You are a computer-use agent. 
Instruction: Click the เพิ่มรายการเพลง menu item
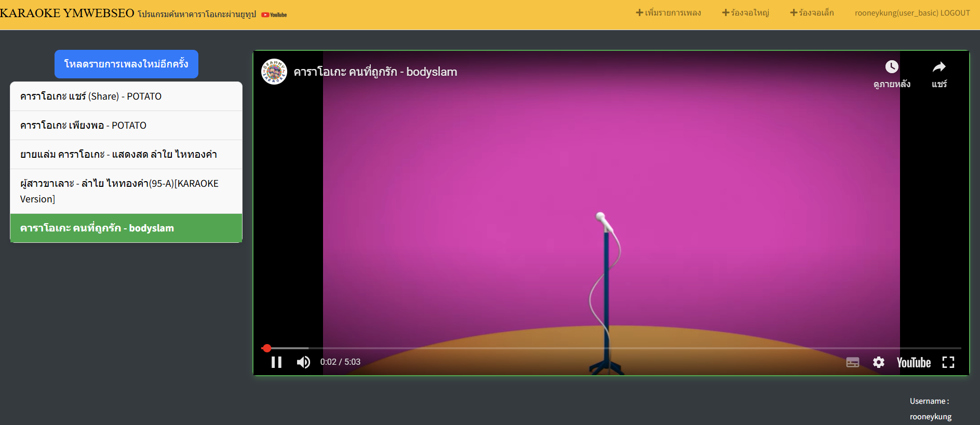pyautogui.click(x=668, y=13)
